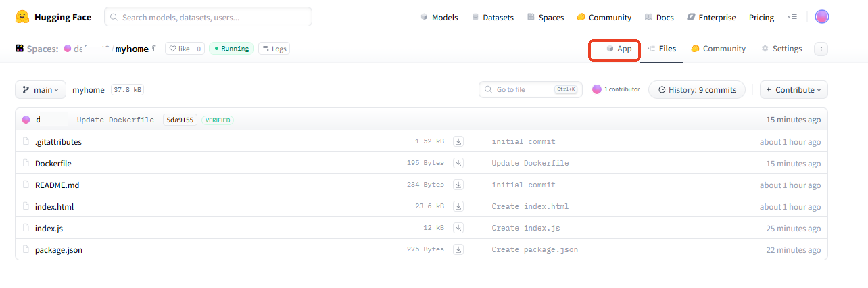Focus the Go to file input
Screen dimensions: 868x288
coord(524,90)
